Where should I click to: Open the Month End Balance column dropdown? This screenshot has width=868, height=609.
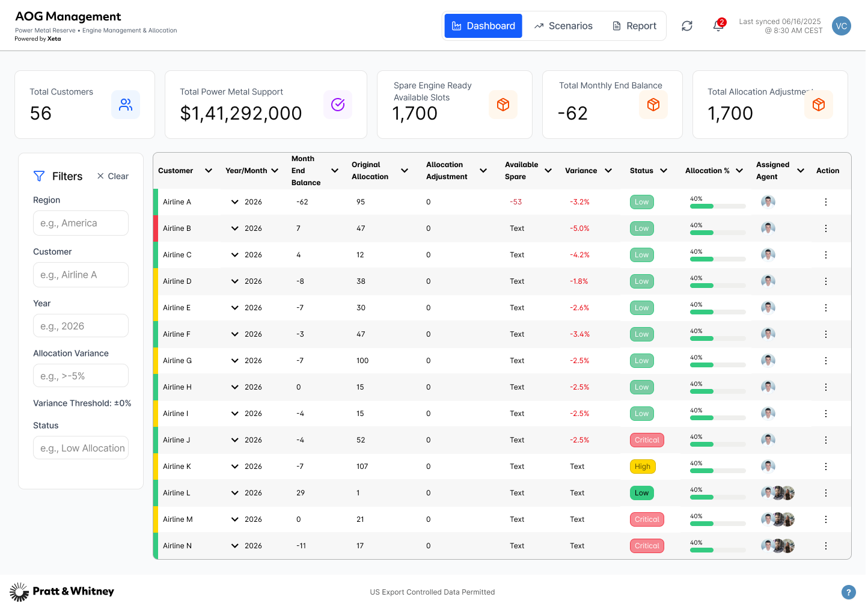(335, 171)
